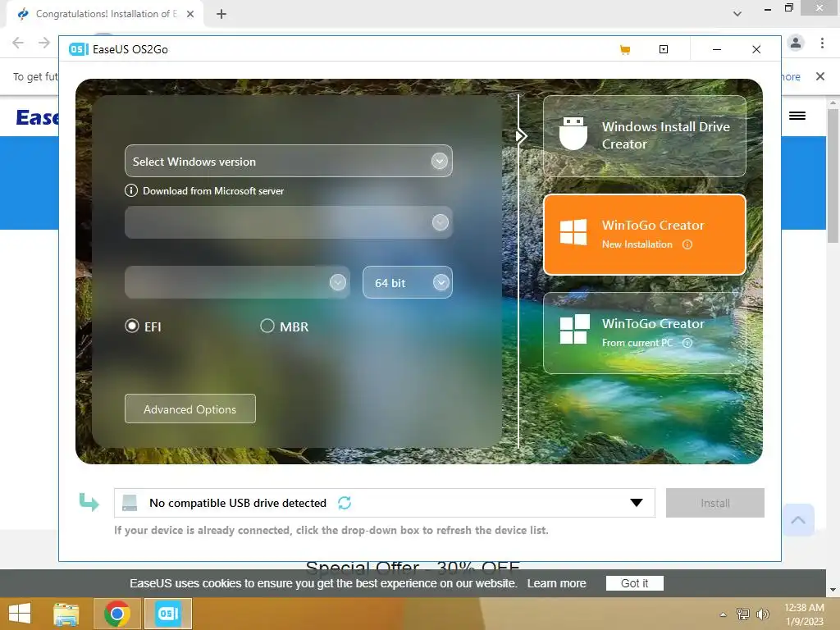
Task: Expand the No compatible USB drive detected dropdown arrow
Action: click(636, 503)
